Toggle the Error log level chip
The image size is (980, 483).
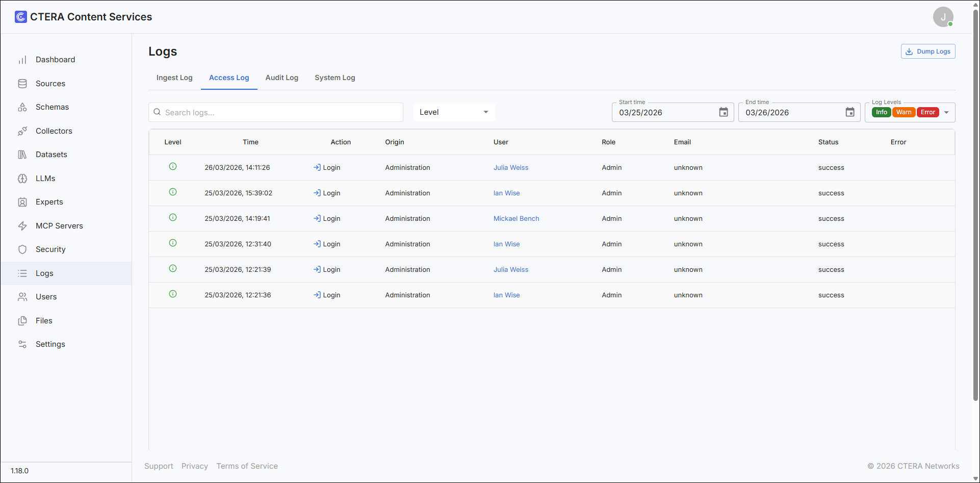(928, 112)
